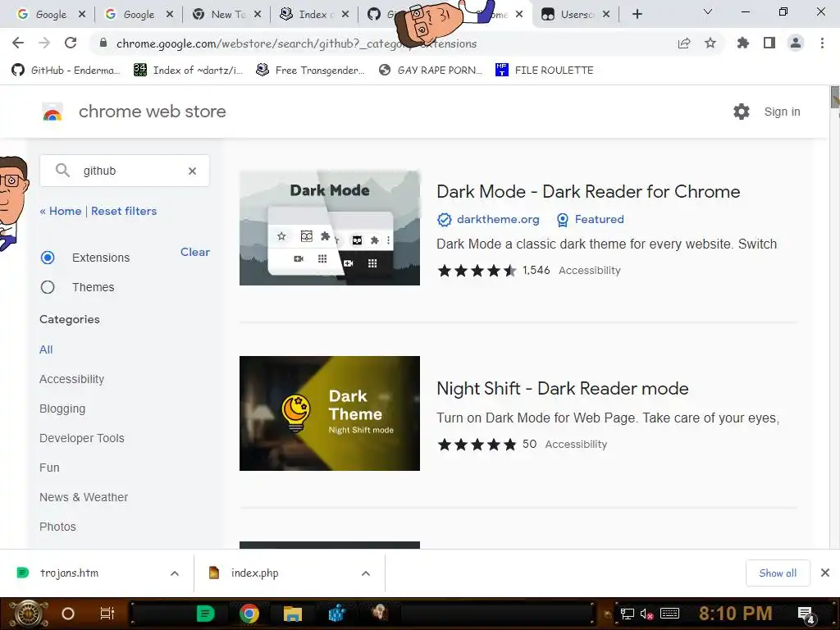Open the Chrome profile avatar
Viewport: 840px width, 630px height.
796,43
